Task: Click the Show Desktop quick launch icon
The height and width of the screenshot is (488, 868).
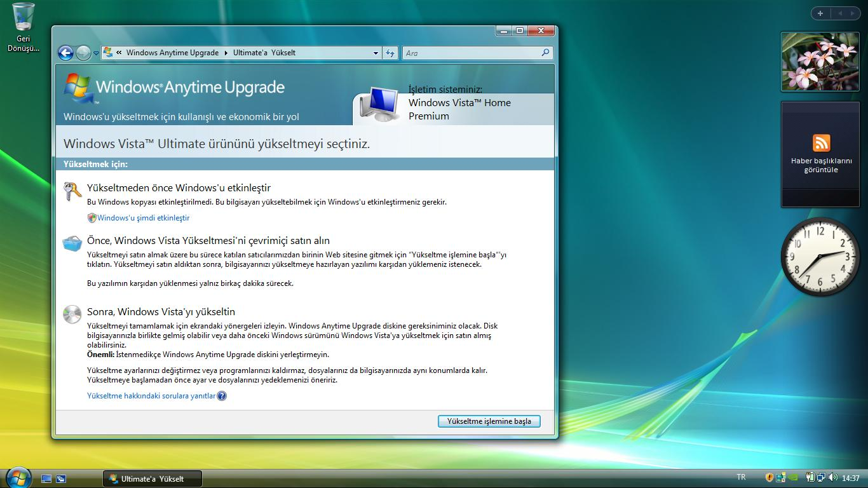Action: pyautogui.click(x=46, y=478)
